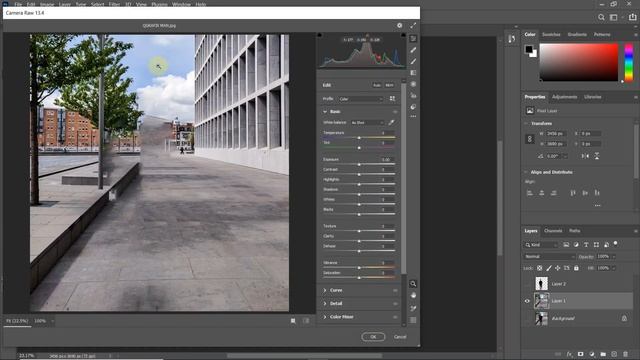Lock transparent pixels in Layers panel

coord(540,268)
